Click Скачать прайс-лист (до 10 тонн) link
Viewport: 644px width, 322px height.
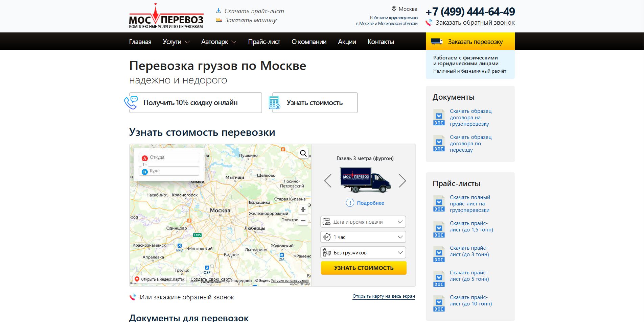click(x=471, y=300)
